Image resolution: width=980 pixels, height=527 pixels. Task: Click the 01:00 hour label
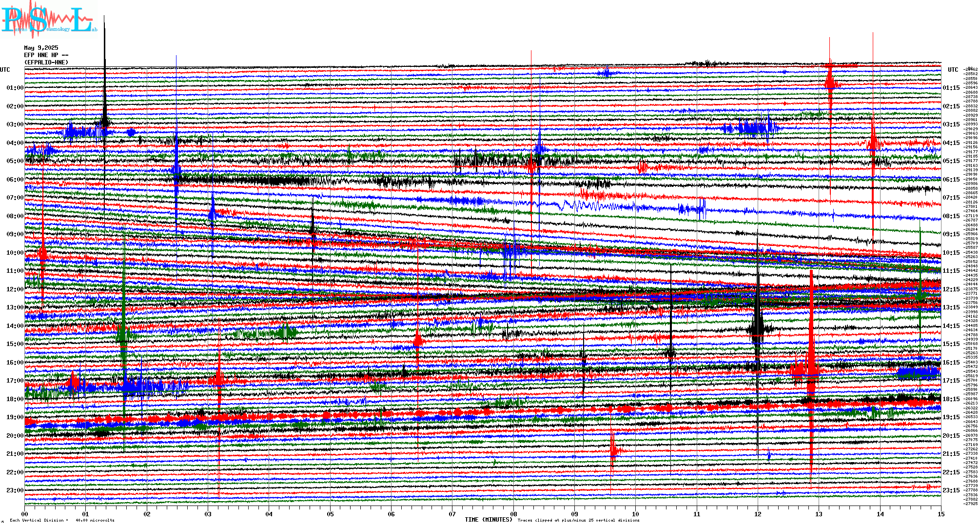tap(15, 88)
